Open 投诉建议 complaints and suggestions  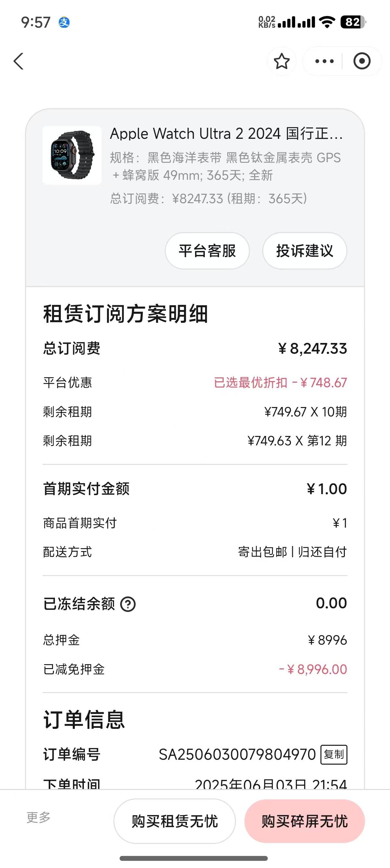(x=305, y=251)
